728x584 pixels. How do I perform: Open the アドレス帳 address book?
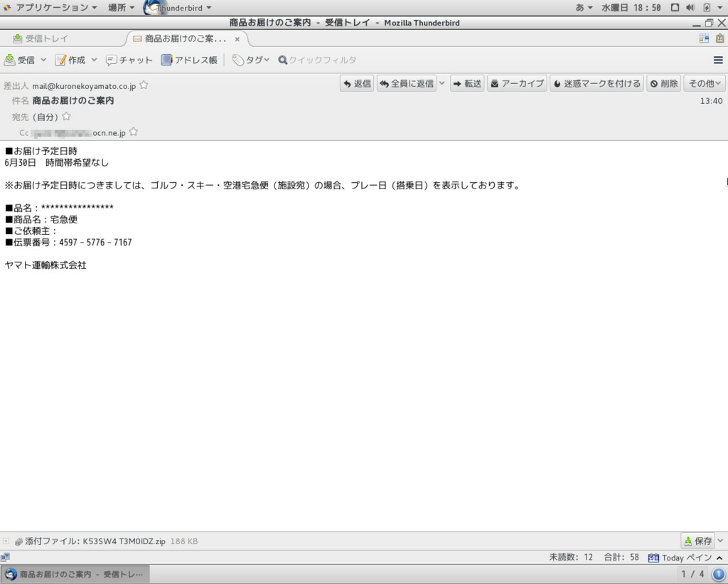pyautogui.click(x=189, y=60)
